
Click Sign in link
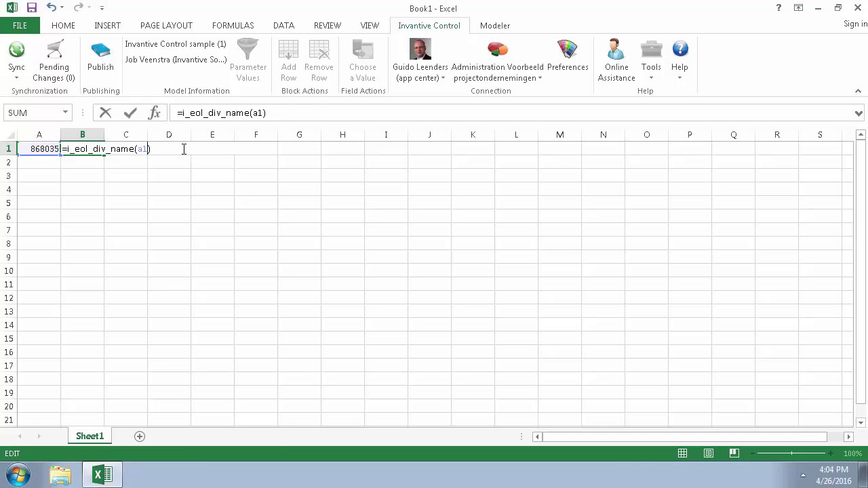pos(855,24)
